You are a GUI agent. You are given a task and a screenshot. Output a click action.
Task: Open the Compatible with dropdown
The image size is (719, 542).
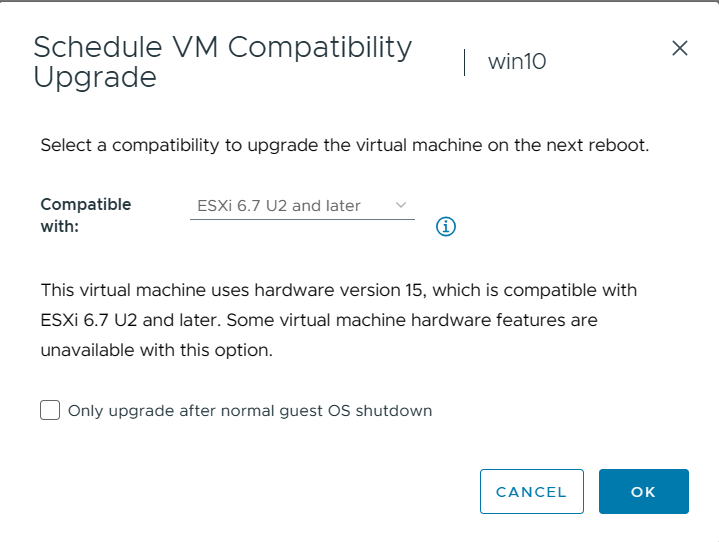coord(301,206)
